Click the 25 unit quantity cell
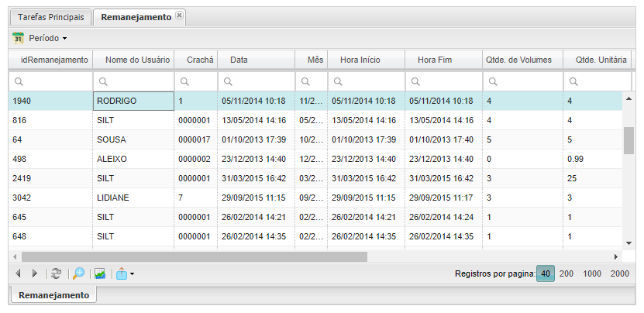The width and height of the screenshot is (644, 313). click(594, 178)
